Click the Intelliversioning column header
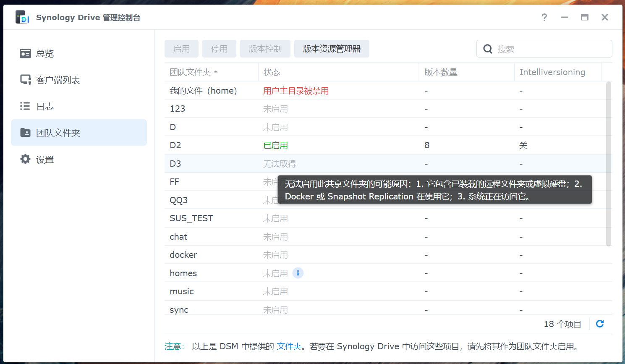This screenshot has width=625, height=364. [x=558, y=72]
